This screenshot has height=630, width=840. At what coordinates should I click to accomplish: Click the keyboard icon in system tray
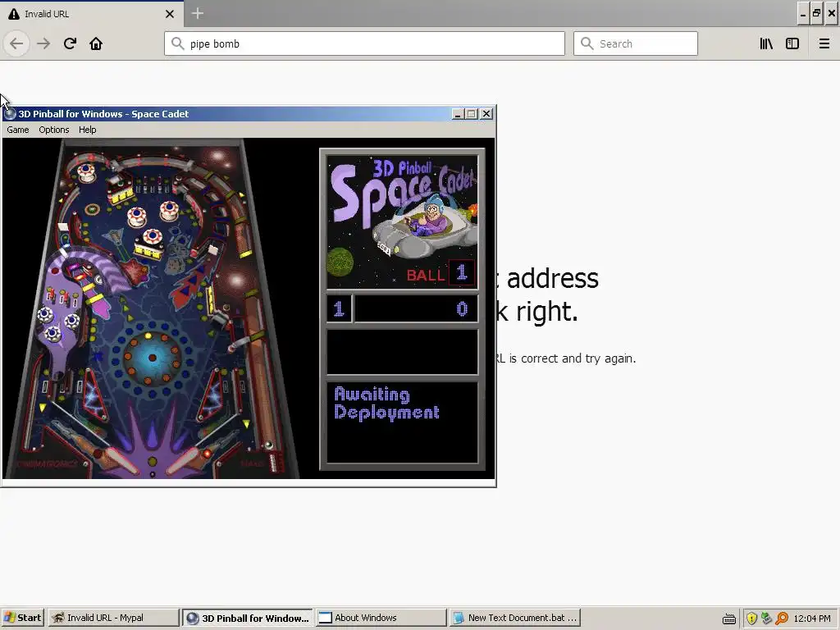(x=729, y=619)
